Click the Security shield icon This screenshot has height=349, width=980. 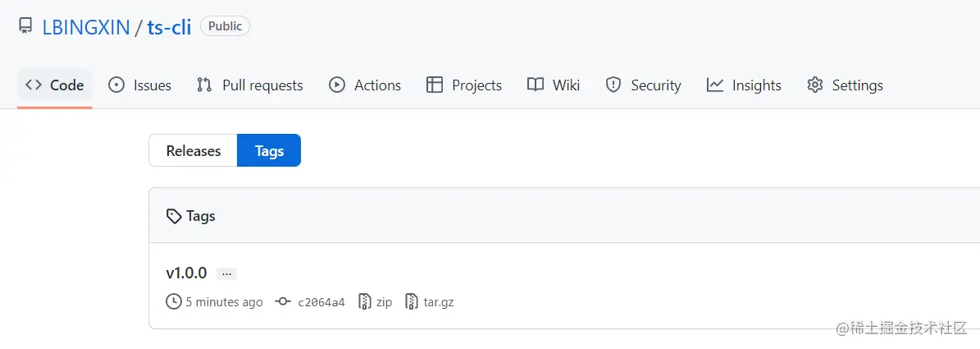[613, 85]
